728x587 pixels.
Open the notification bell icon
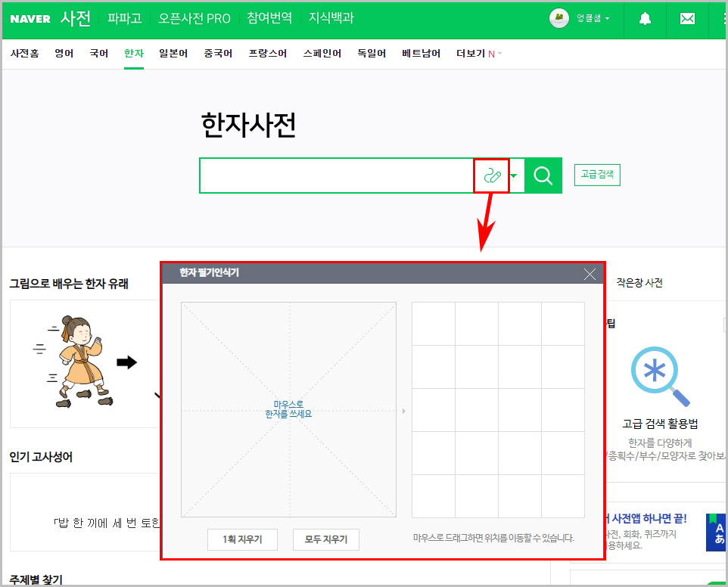(644, 20)
